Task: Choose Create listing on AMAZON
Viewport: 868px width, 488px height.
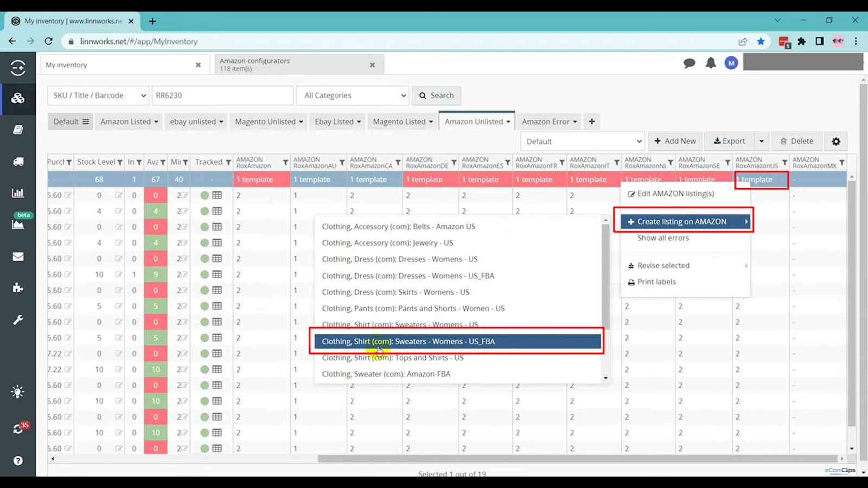Action: (x=686, y=221)
